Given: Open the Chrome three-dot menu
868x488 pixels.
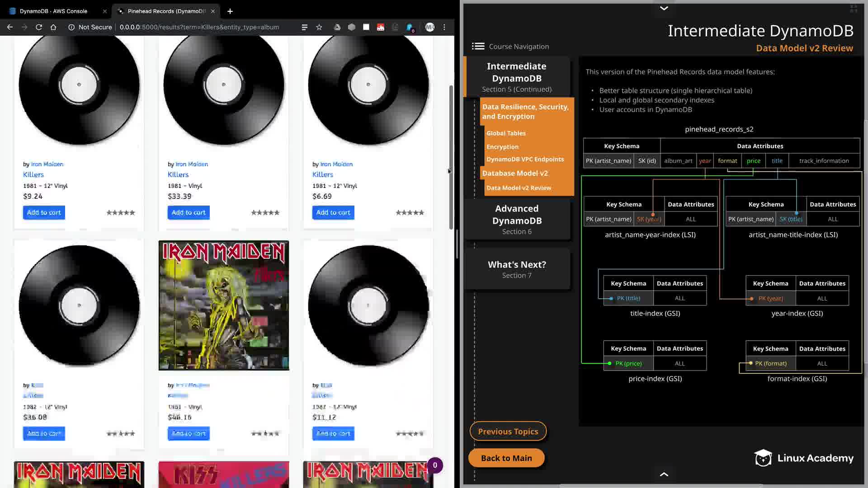Looking at the screenshot, I should 444,27.
